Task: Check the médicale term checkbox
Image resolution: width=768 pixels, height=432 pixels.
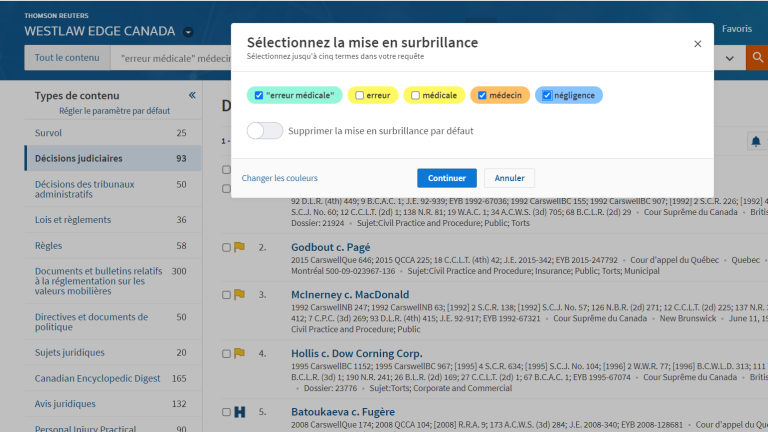Action: 415,95
